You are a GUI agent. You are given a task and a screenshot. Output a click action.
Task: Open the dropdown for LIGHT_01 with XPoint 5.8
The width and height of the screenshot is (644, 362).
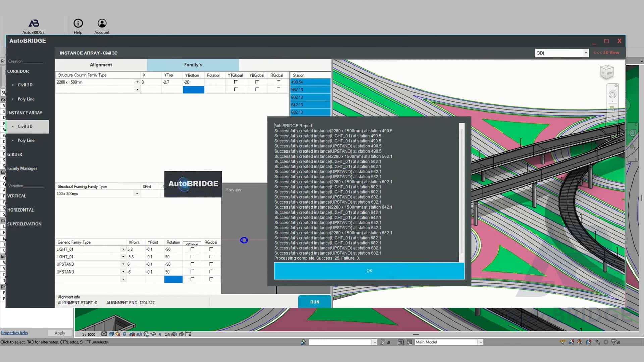pyautogui.click(x=123, y=249)
